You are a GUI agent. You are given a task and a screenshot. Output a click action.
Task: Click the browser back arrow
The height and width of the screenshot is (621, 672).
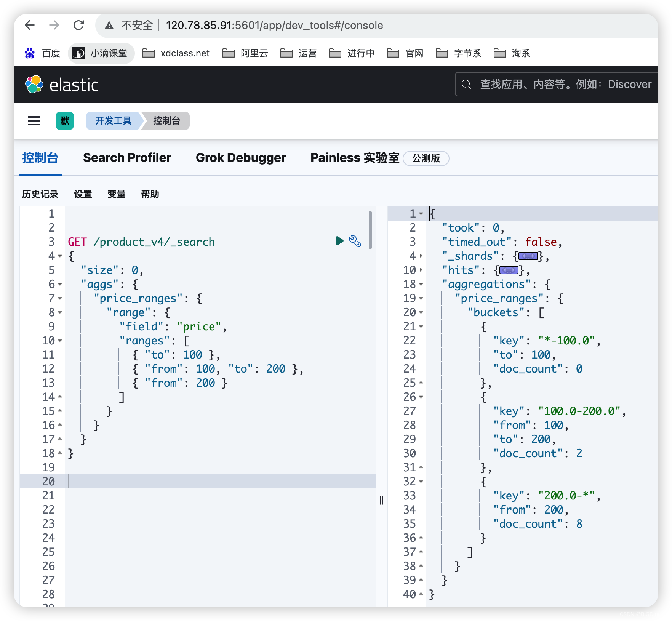[x=30, y=26]
